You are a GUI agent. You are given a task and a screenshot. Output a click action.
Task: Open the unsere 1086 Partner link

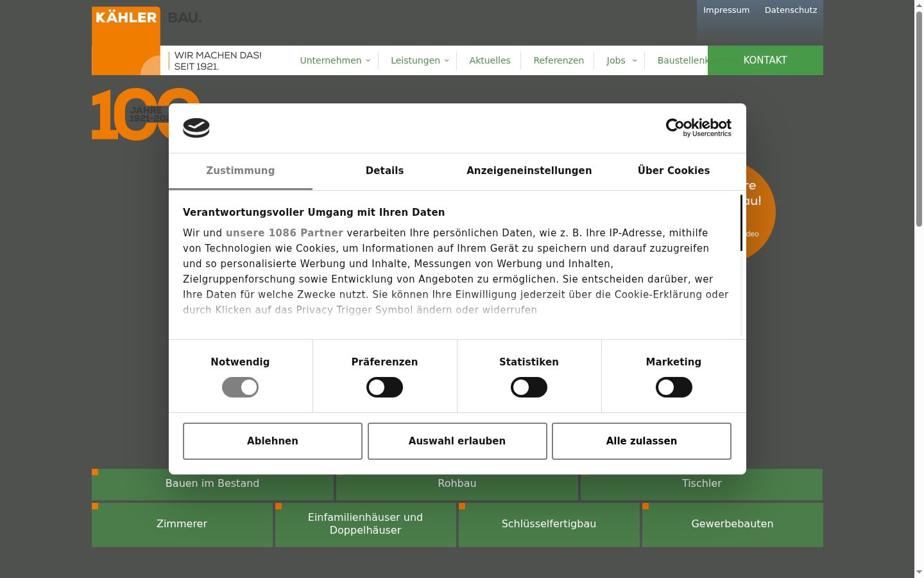point(284,233)
